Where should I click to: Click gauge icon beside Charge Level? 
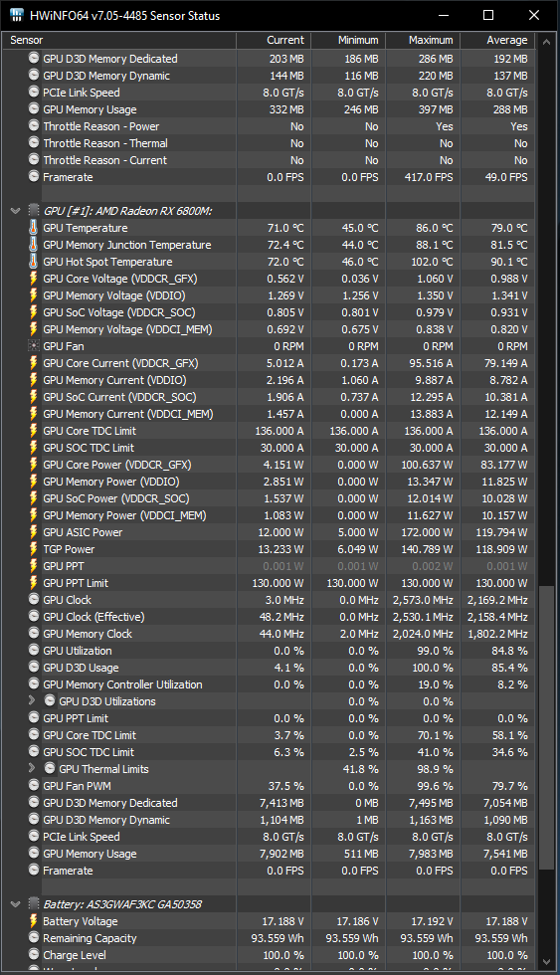tap(34, 954)
